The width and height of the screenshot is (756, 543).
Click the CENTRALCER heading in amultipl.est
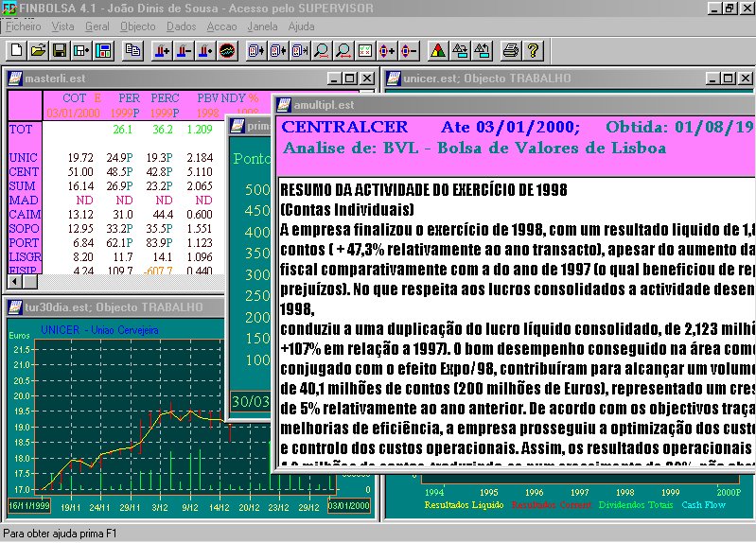(344, 127)
